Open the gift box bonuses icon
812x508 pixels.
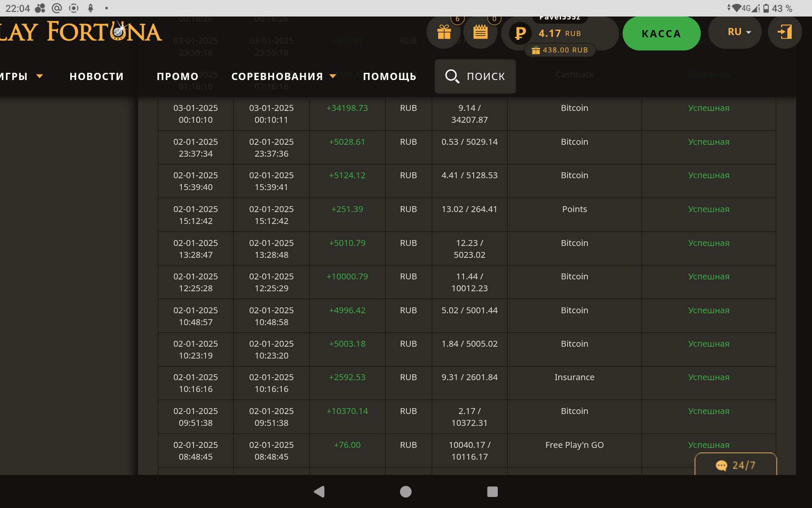click(x=444, y=32)
